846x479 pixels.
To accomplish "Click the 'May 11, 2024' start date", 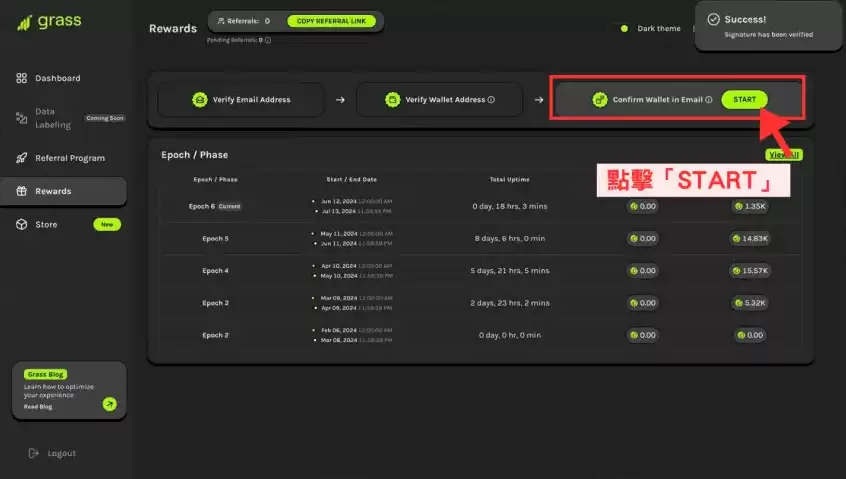I will 339,234.
